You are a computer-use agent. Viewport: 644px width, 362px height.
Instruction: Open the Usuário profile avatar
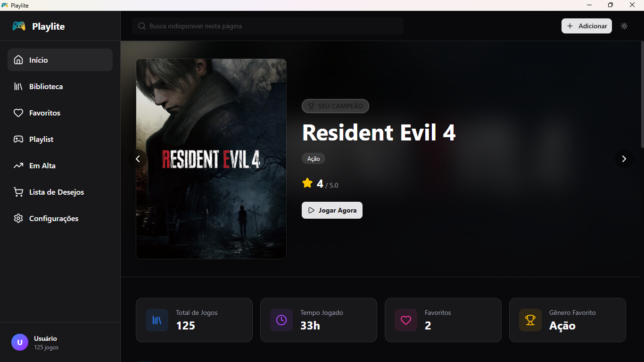coord(20,342)
